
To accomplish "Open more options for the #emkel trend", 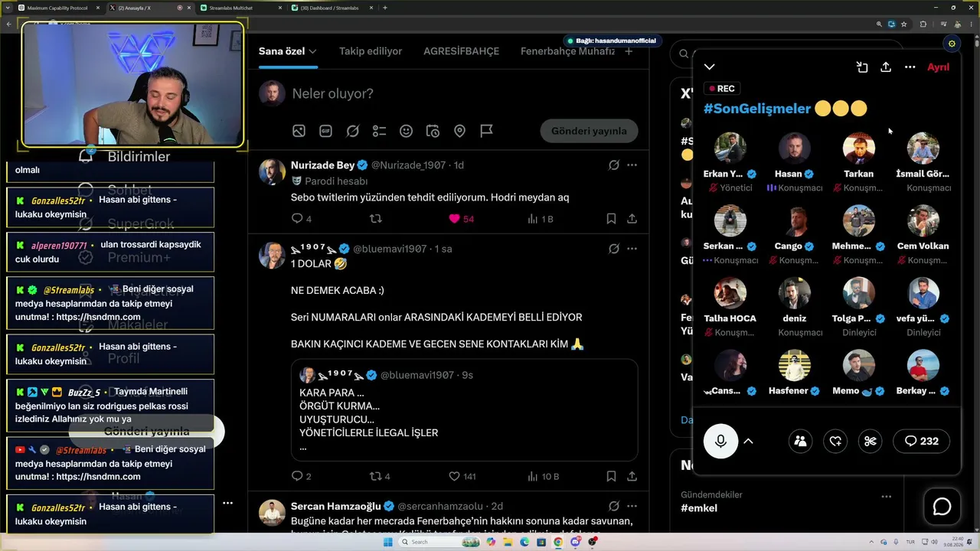I will 886,497.
